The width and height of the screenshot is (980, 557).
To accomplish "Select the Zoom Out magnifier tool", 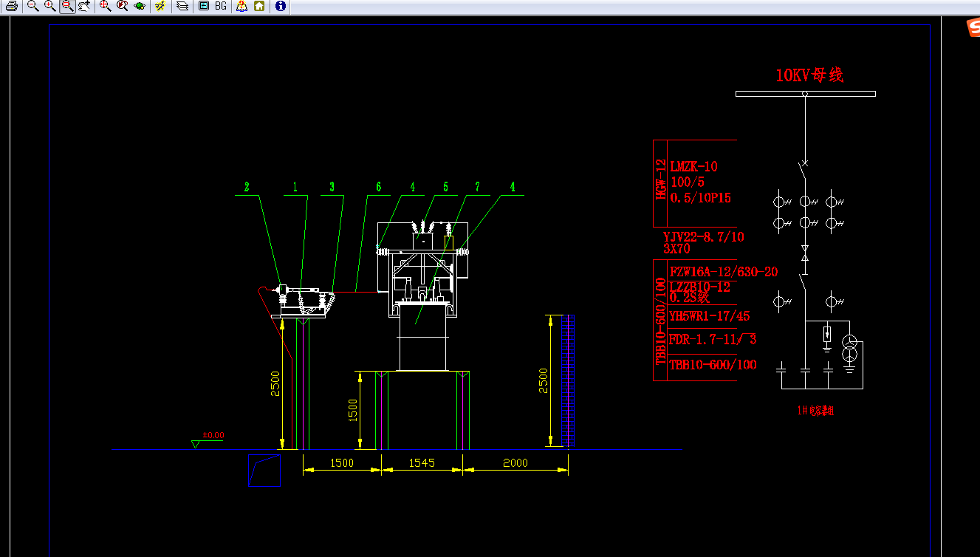I will [x=32, y=6].
